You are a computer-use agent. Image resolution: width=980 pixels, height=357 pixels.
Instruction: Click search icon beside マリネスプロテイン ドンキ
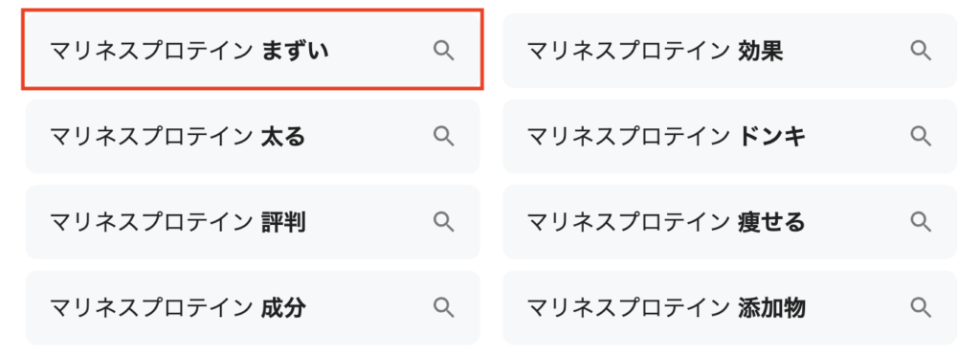coord(921,136)
